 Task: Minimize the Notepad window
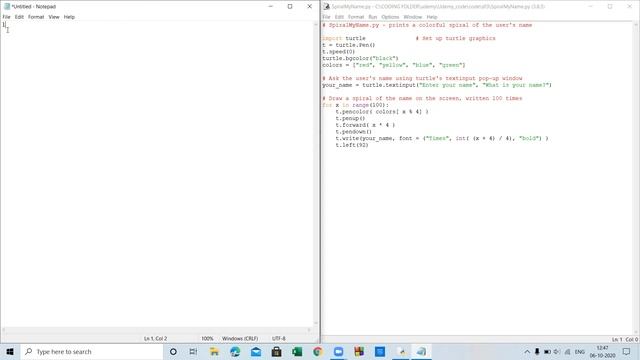tap(270, 7)
